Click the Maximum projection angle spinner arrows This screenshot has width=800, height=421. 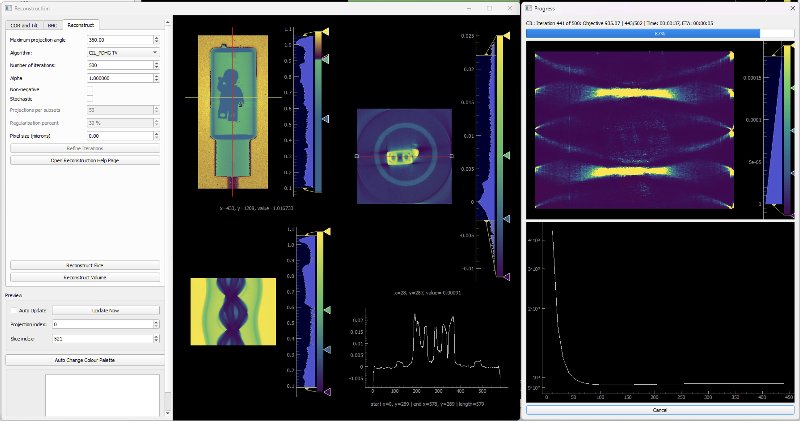(156, 40)
